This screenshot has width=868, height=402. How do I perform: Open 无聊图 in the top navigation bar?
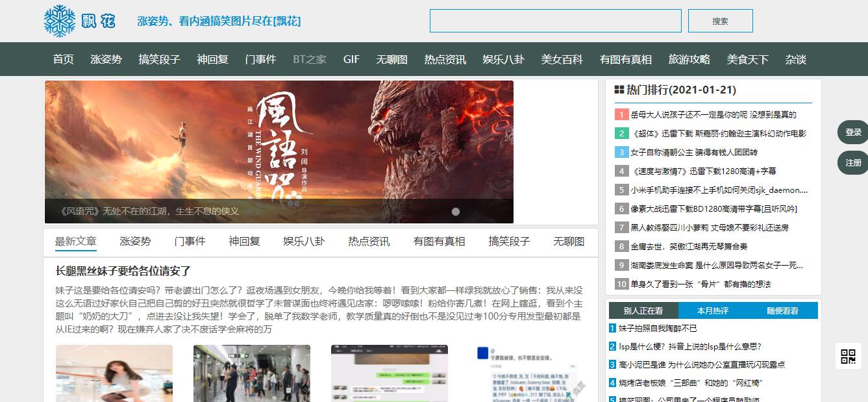pyautogui.click(x=392, y=59)
